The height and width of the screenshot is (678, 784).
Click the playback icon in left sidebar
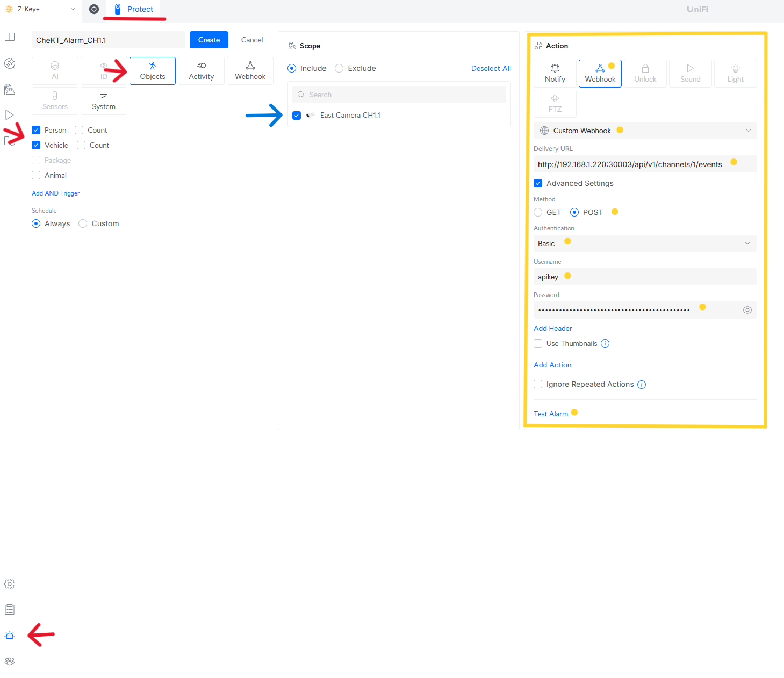click(10, 115)
